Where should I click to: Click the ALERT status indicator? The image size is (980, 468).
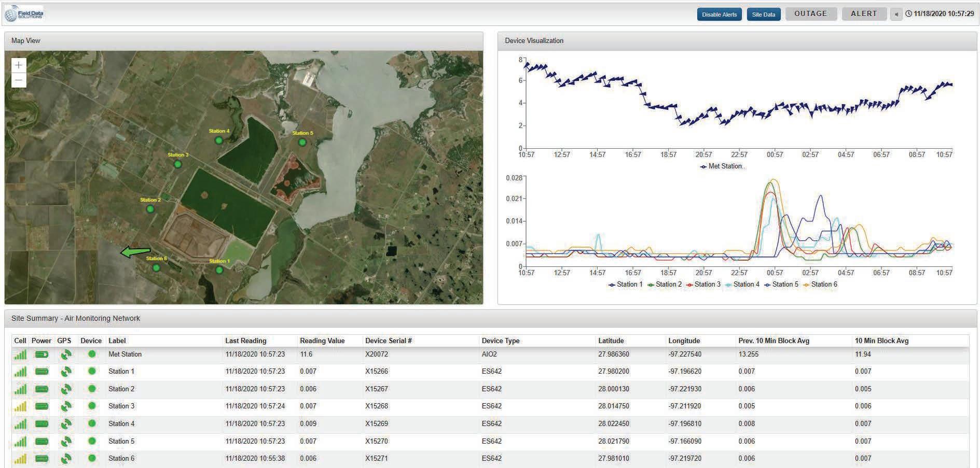pos(863,13)
